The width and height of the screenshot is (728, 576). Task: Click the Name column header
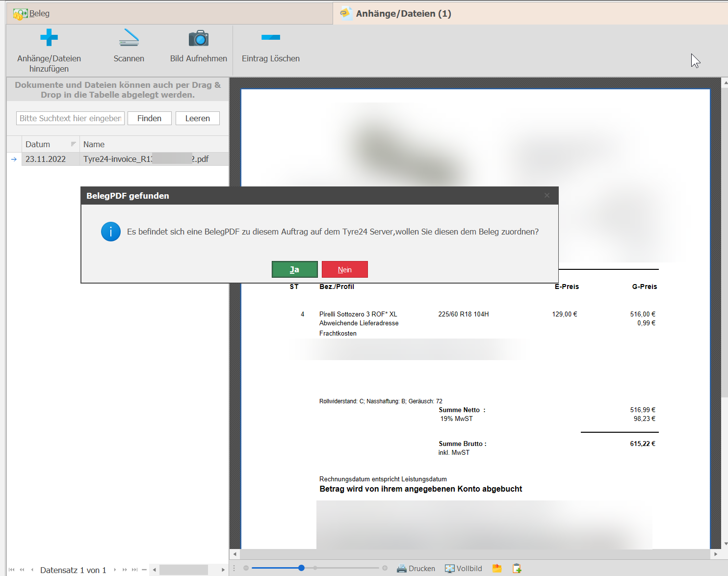154,144
